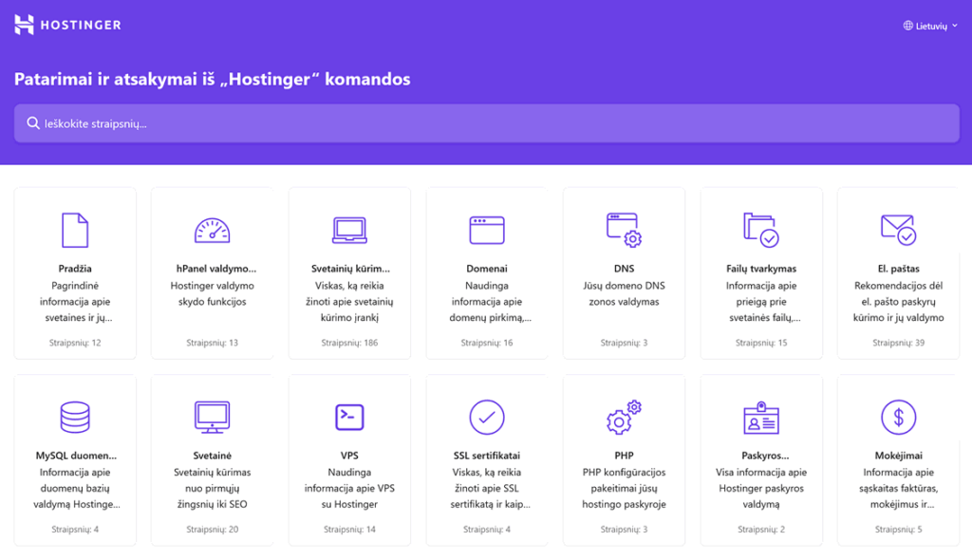This screenshot has width=972, height=560.
Task: Click the El. paštas envelope icon
Action: 898,230
